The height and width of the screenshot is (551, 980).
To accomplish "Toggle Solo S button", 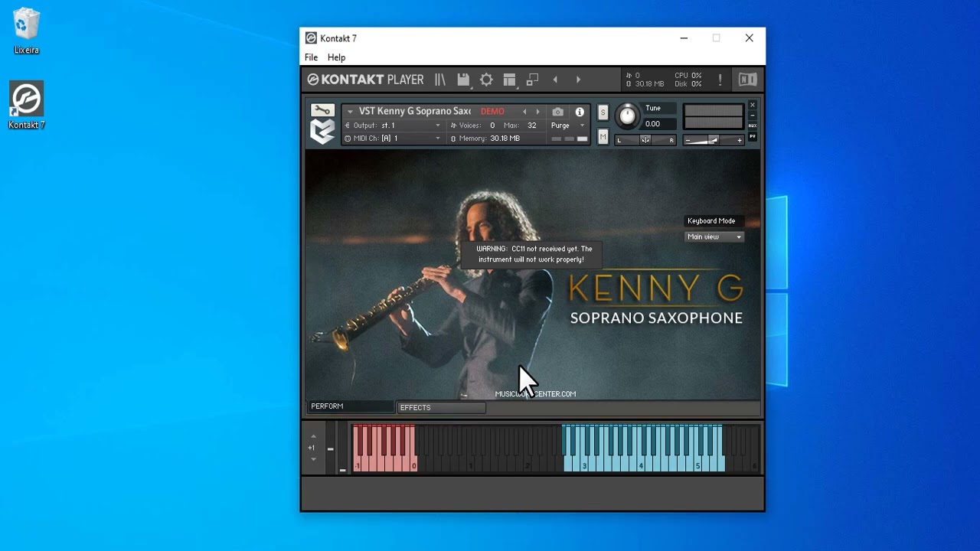I will 603,112.
